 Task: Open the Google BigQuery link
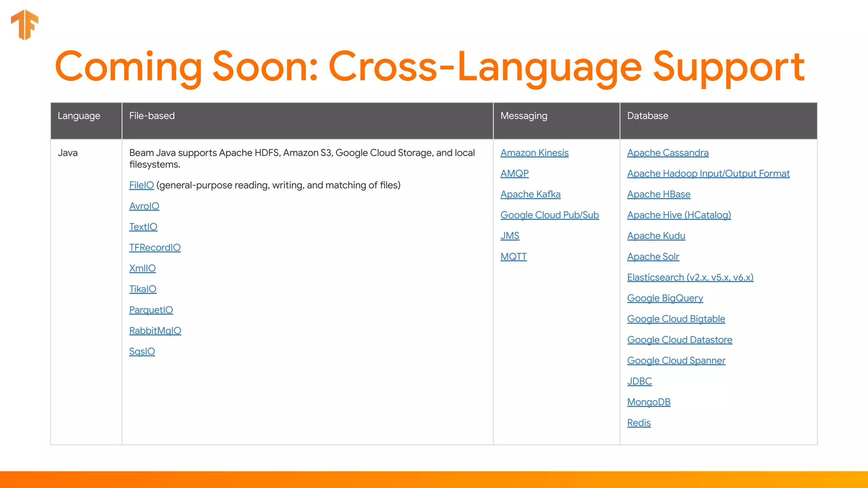665,298
